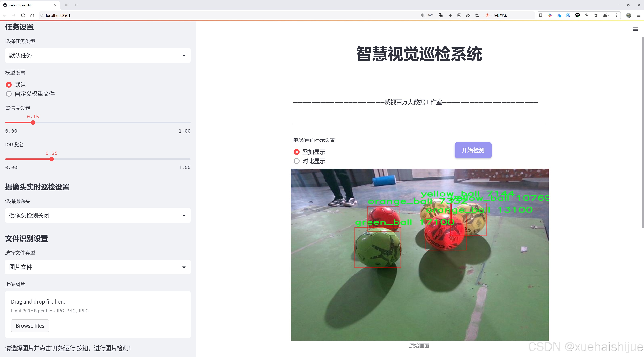This screenshot has width=644, height=357.
Task: Select the 'web · Streamlit' browser tab
Action: click(x=30, y=5)
